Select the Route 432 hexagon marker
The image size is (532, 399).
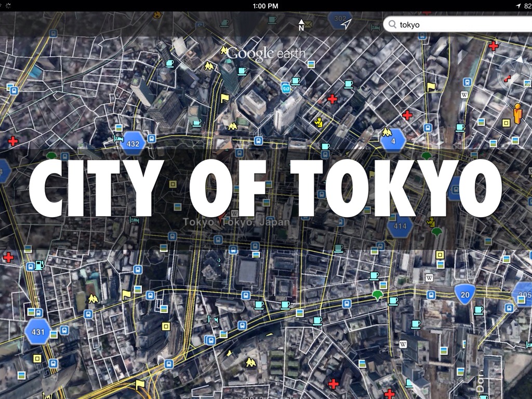133,143
